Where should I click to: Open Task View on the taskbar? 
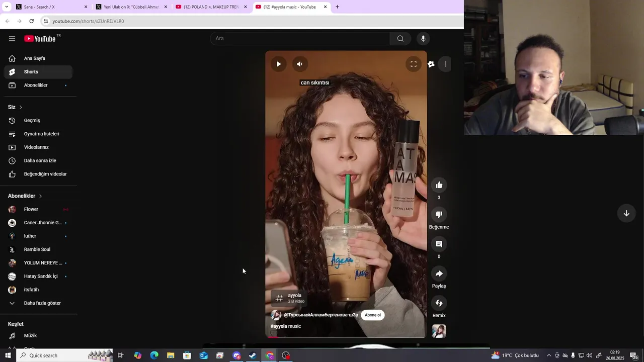121,355
